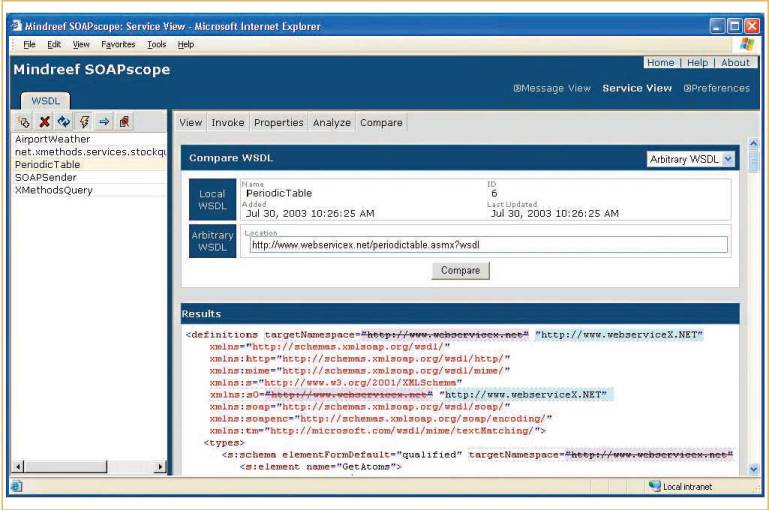The image size is (769, 510).
Task: Open the View menu in menu bar
Action: click(x=81, y=44)
